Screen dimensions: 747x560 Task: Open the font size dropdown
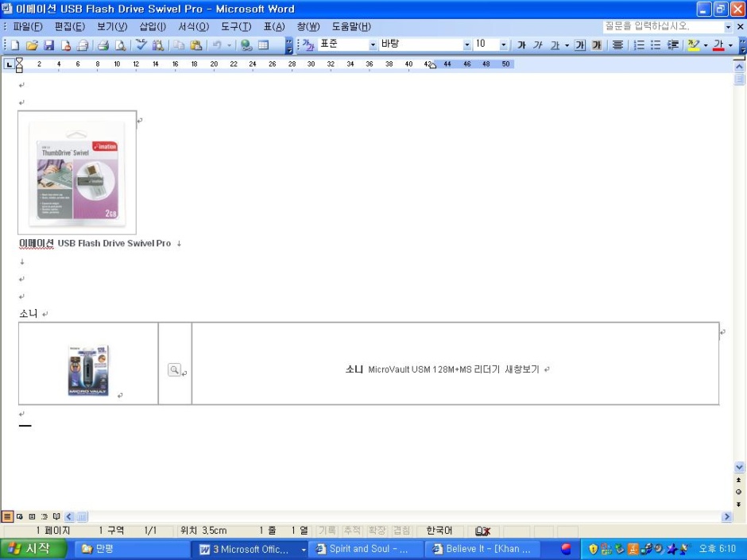click(x=504, y=44)
